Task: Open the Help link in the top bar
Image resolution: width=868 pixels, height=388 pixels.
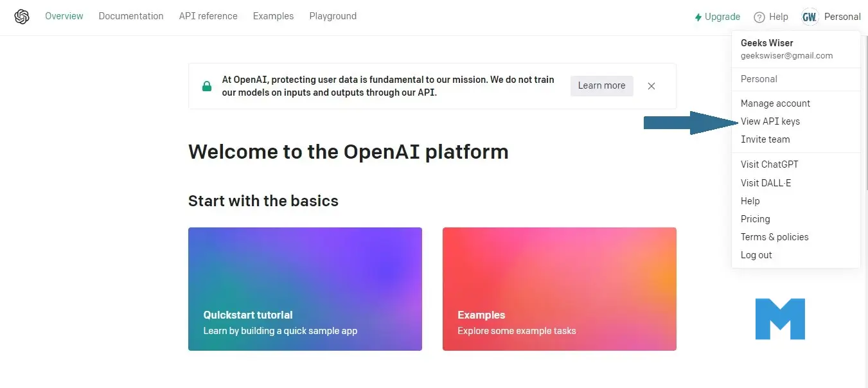Action: coord(771,17)
